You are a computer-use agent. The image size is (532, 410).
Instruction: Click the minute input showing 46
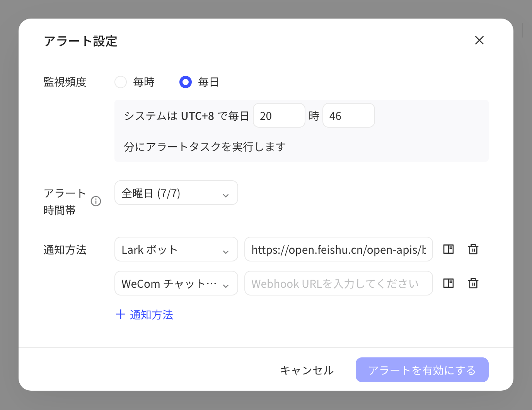click(x=349, y=115)
